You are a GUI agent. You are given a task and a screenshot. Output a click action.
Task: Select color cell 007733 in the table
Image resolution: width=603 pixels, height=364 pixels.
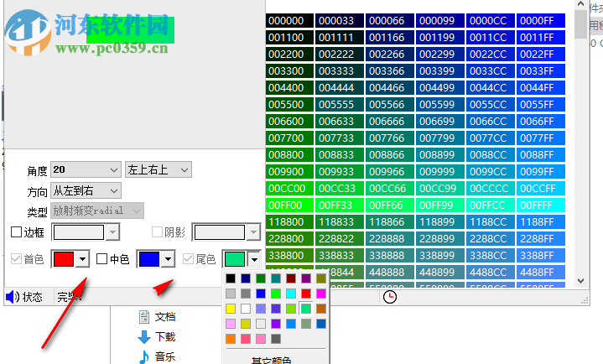click(340, 138)
